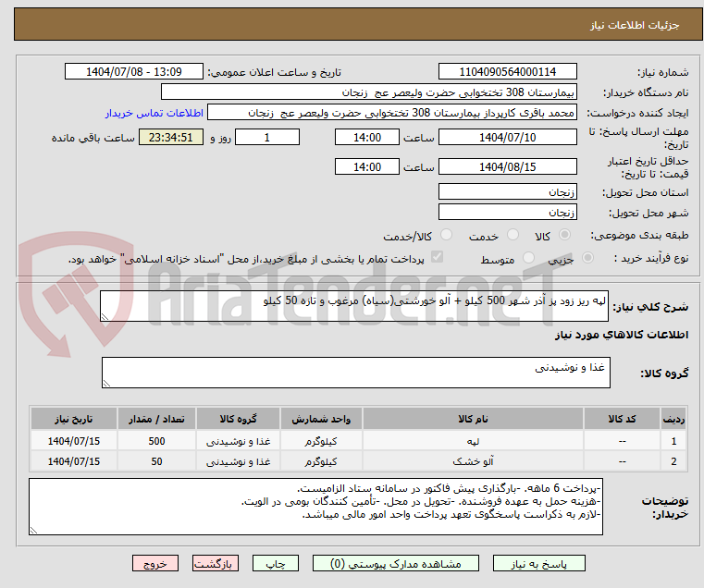Click the price validity time 14:00 field
704x588 pixels.
(x=367, y=166)
